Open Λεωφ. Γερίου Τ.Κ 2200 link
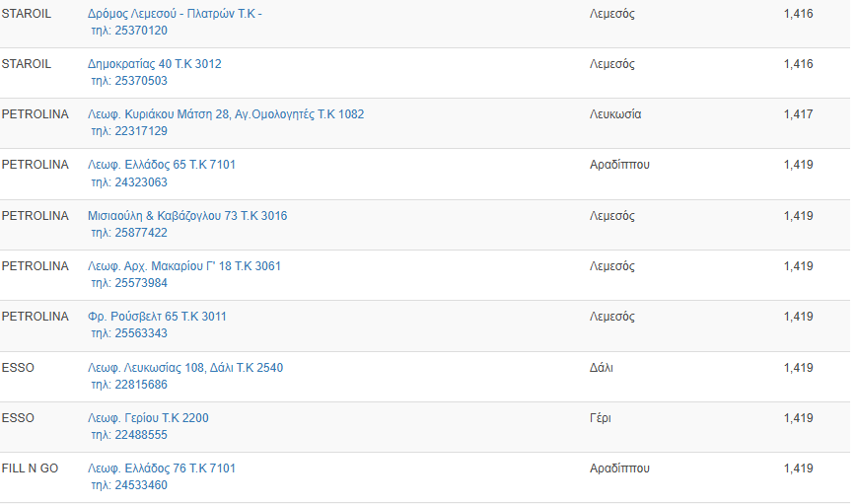Viewport: 859px width, 504px height. tap(149, 418)
